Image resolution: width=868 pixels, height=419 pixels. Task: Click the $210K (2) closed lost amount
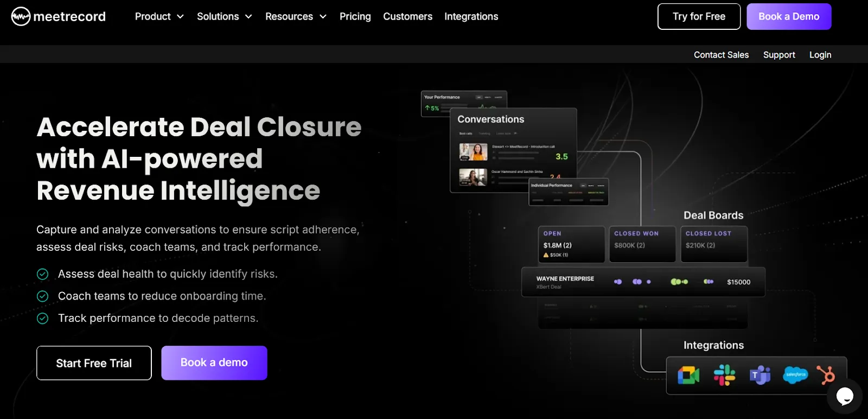700,245
